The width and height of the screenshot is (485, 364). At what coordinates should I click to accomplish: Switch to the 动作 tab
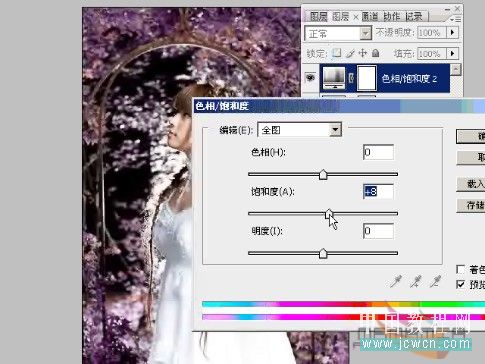391,16
